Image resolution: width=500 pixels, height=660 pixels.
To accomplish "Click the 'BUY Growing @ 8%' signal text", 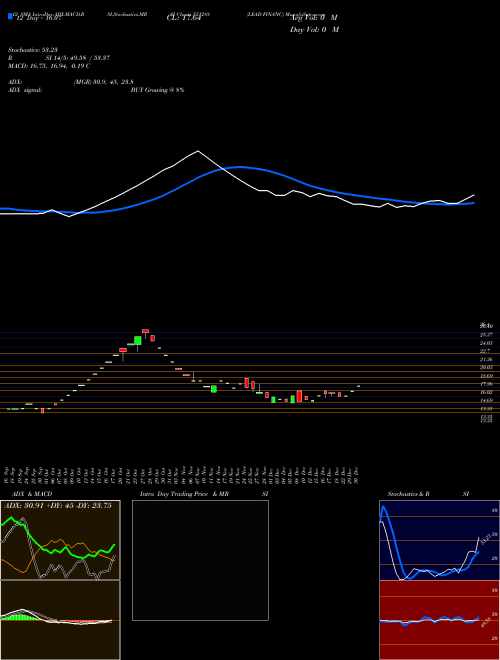I will click(157, 90).
